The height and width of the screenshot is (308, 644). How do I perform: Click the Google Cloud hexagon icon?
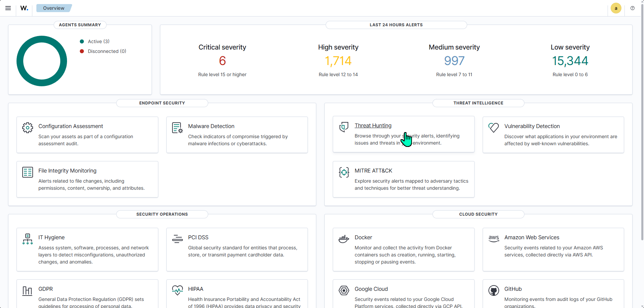(x=344, y=290)
